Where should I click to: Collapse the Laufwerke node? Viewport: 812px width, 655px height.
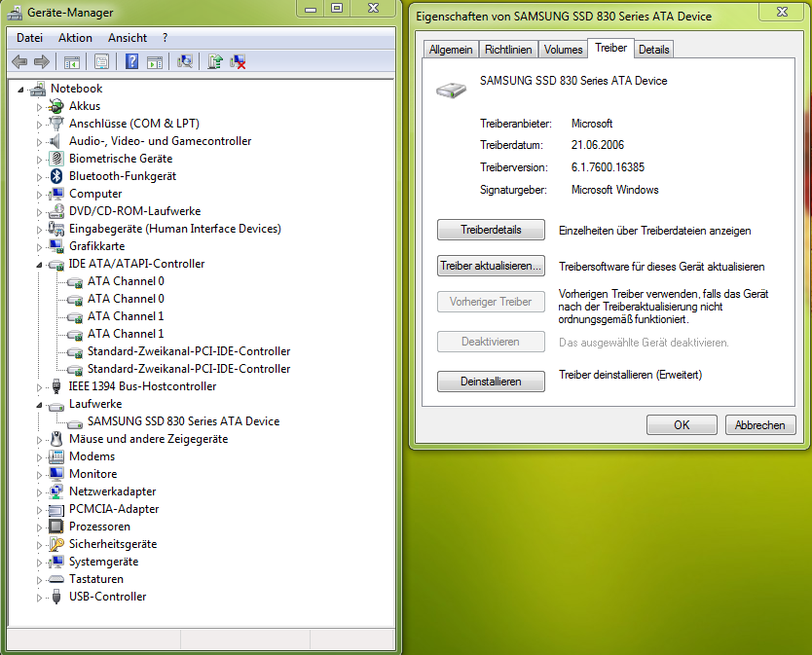(x=39, y=405)
